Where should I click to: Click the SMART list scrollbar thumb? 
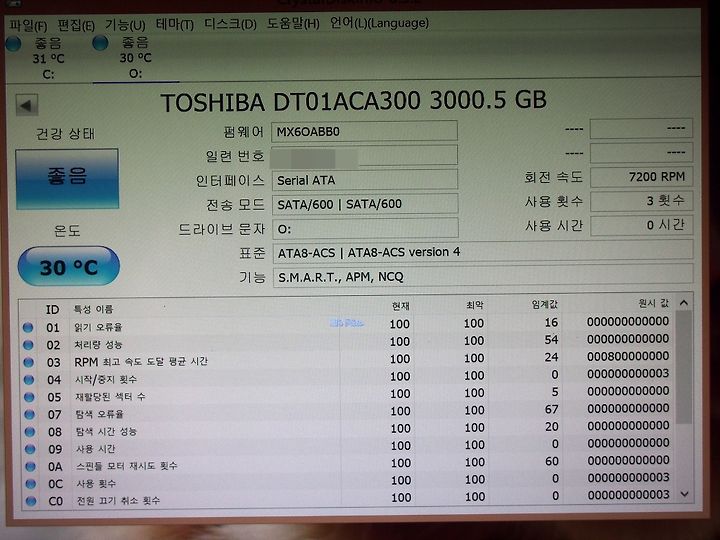click(684, 367)
